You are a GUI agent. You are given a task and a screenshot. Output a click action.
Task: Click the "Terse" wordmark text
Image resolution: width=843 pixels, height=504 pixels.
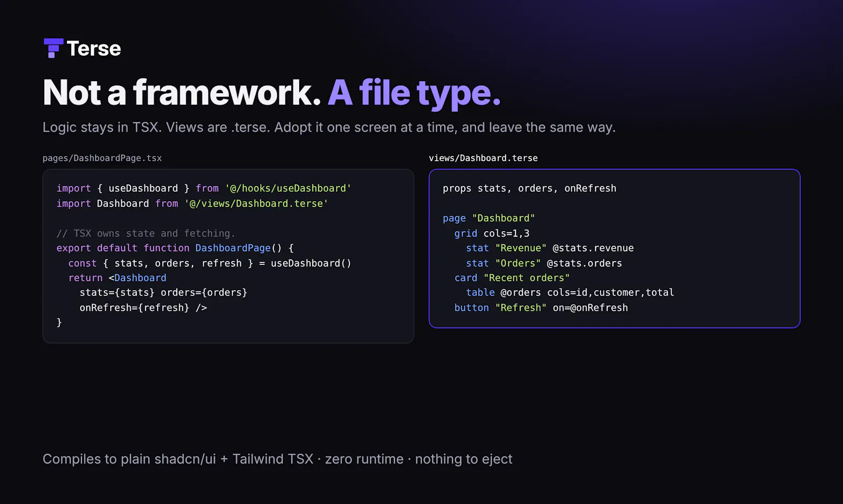94,49
